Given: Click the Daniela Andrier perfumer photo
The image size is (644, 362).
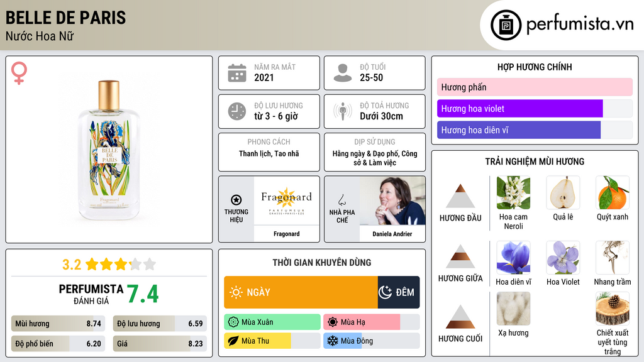Looking at the screenshot, I should point(392,200).
